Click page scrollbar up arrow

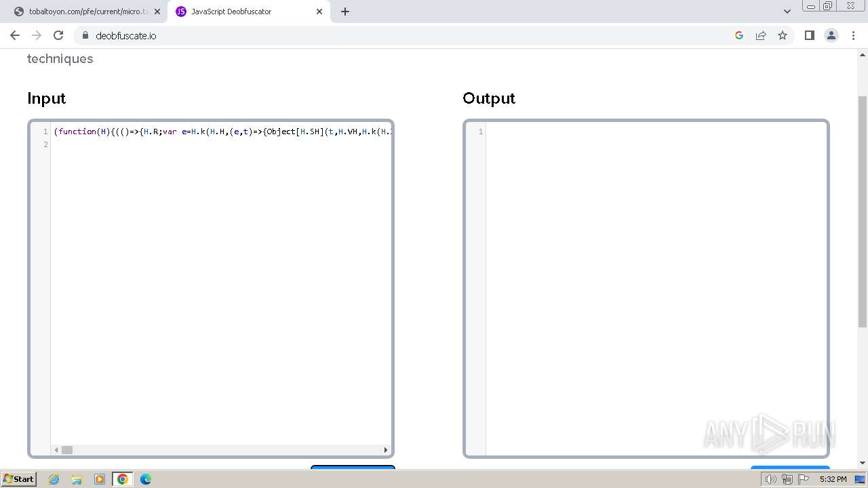pos(863,54)
